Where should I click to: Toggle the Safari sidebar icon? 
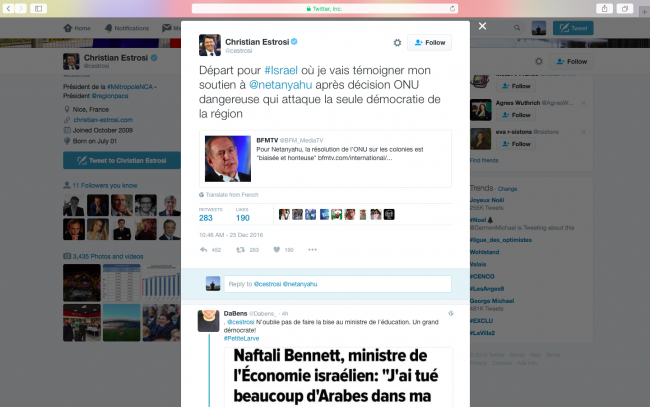(x=38, y=8)
